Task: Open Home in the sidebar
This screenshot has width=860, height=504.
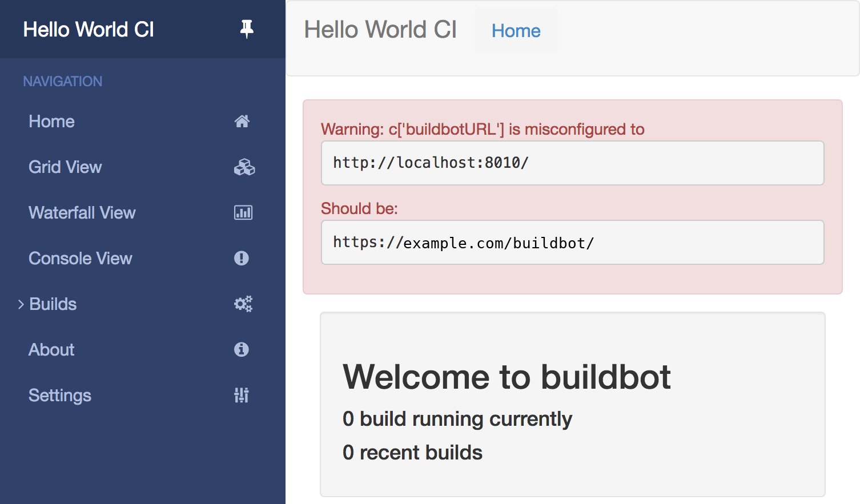Action: tap(52, 122)
